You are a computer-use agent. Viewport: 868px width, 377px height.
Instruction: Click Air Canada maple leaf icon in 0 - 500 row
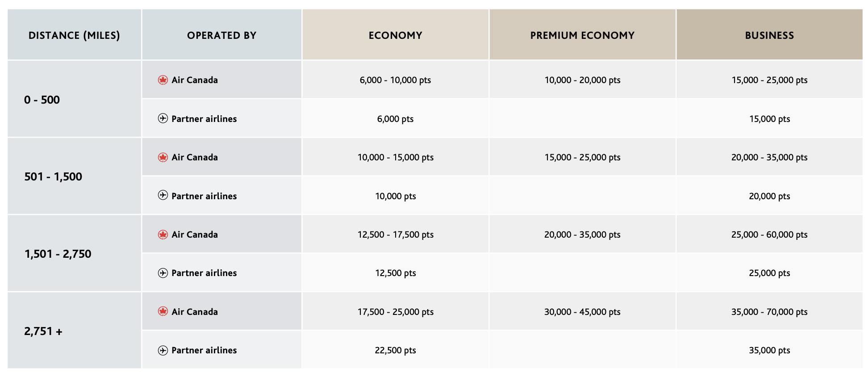coord(163,80)
